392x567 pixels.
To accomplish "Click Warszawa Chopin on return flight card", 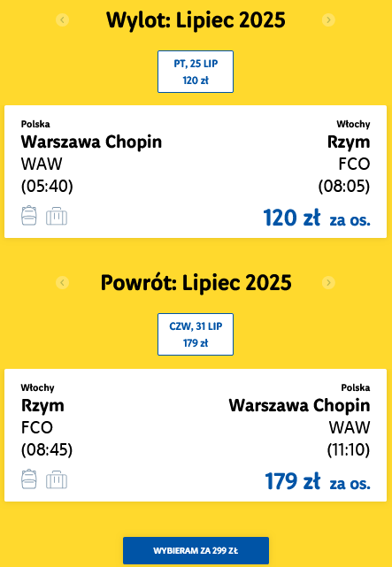I will pyautogui.click(x=299, y=405).
